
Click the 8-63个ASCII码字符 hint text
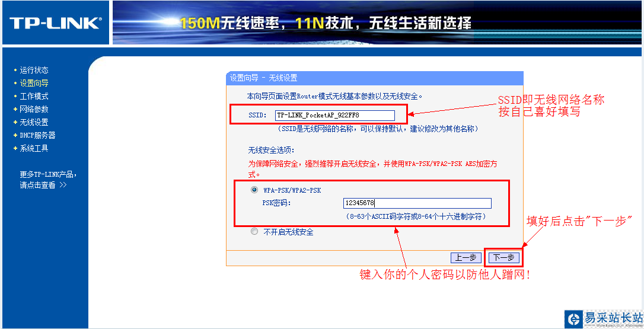(416, 216)
